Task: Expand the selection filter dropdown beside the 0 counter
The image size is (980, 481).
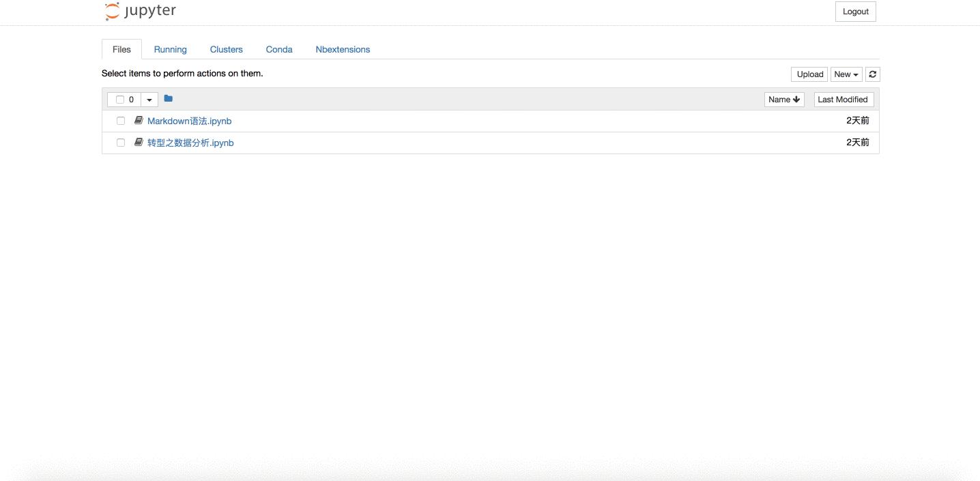Action: pyautogui.click(x=149, y=99)
